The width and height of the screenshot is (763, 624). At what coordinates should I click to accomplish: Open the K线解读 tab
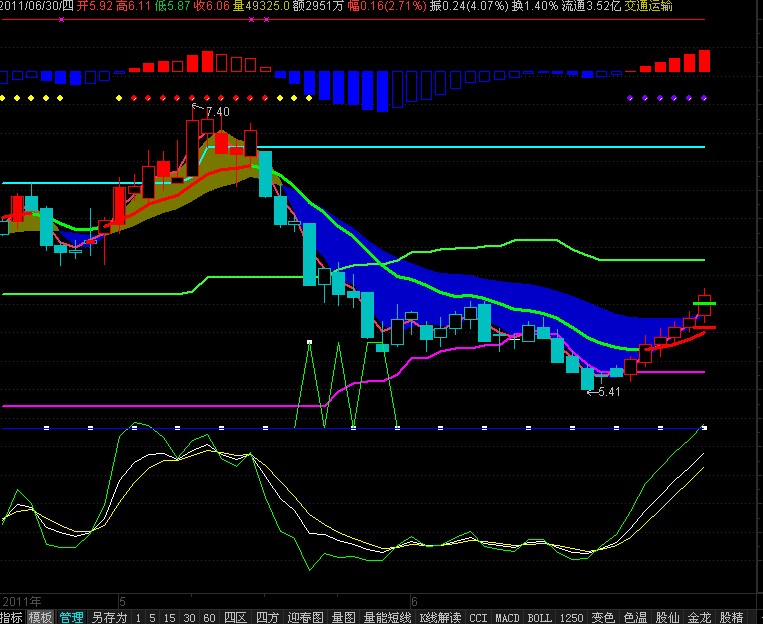(440, 617)
